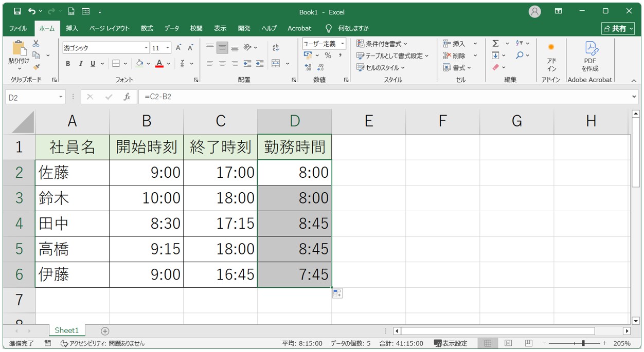This screenshot has width=644, height=352.
Task: Open Find and Select magnifier
Action: click(519, 55)
